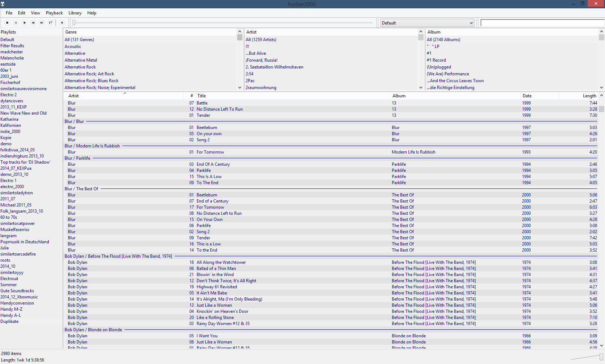Select Blur track Song 2 from album Blur
Image resolution: width=605 pixels, height=364 pixels.
331,140
